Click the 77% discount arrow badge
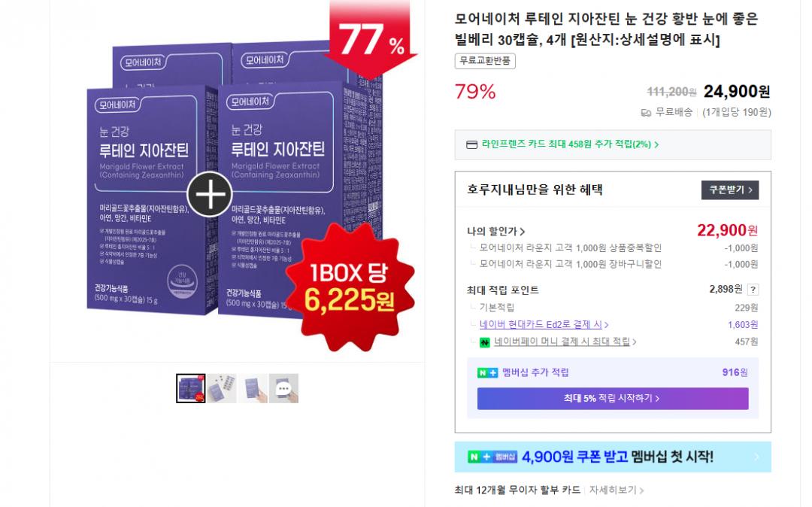This screenshot has height=507, width=812. pyautogui.click(x=371, y=39)
